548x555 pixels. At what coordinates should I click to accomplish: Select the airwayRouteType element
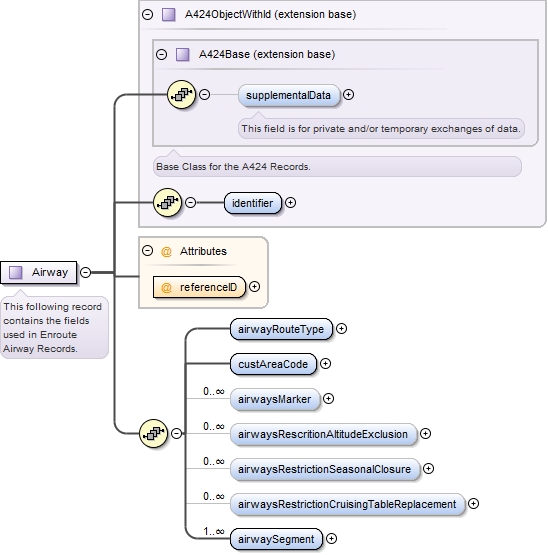(x=281, y=329)
